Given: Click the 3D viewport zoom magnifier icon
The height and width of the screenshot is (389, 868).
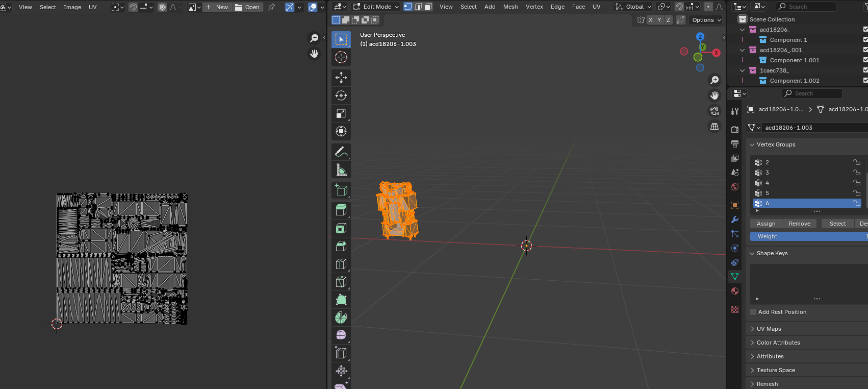Looking at the screenshot, I should click(x=714, y=80).
